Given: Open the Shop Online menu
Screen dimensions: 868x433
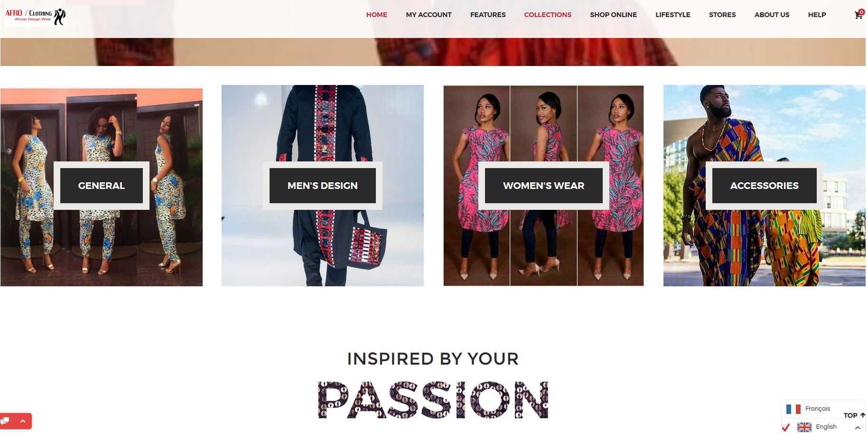Looking at the screenshot, I should coord(613,15).
